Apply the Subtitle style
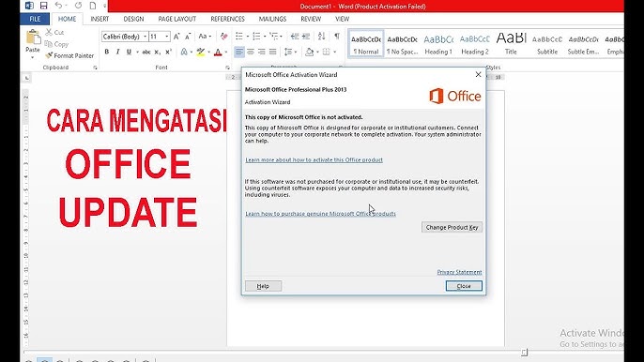This screenshot has height=362, width=644. (547, 43)
